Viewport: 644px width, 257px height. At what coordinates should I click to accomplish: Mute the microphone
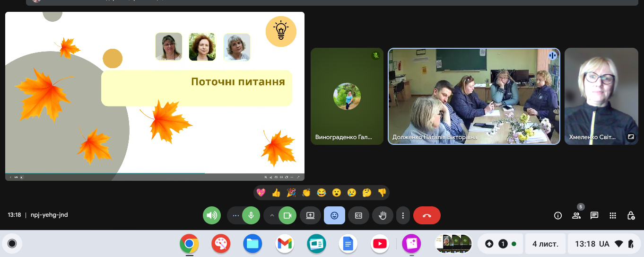[251, 215]
